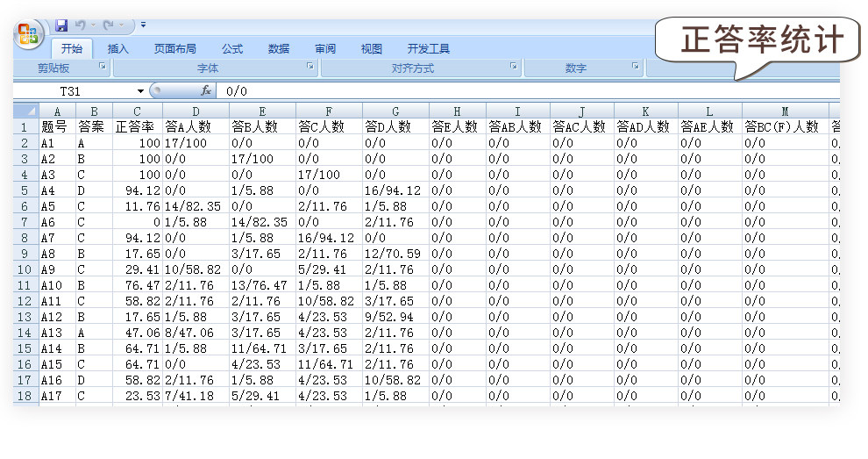The image size is (868, 459).
Task: Open the 审阅 ribbon tab
Action: pos(325,49)
